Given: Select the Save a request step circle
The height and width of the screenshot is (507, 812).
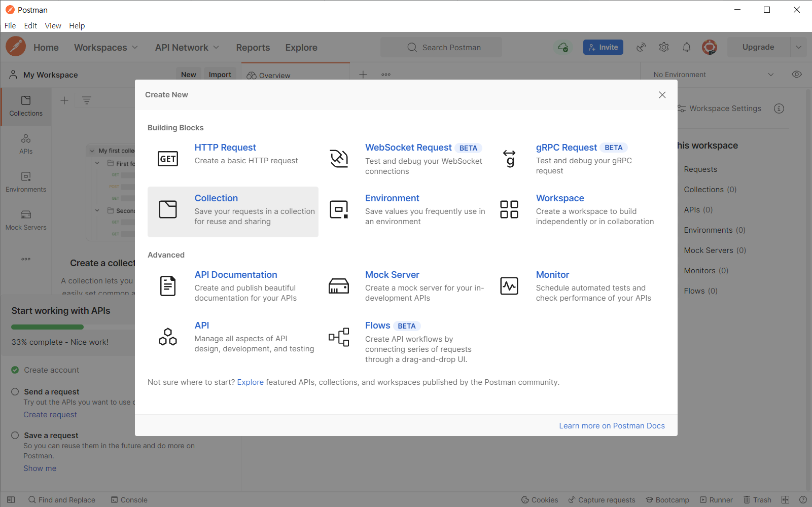Looking at the screenshot, I should pyautogui.click(x=15, y=436).
